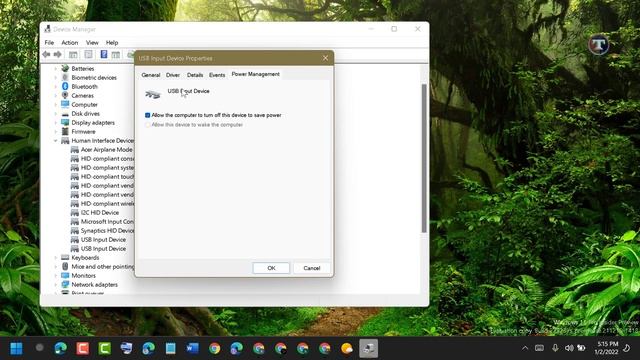Select the Computer category icon
This screenshot has width=640, height=360.
tap(65, 104)
